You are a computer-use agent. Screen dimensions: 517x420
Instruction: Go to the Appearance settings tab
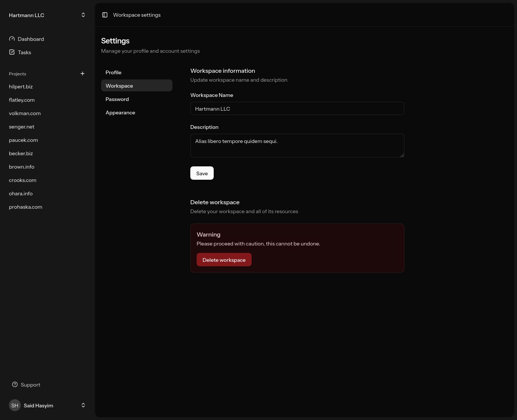coord(137,112)
